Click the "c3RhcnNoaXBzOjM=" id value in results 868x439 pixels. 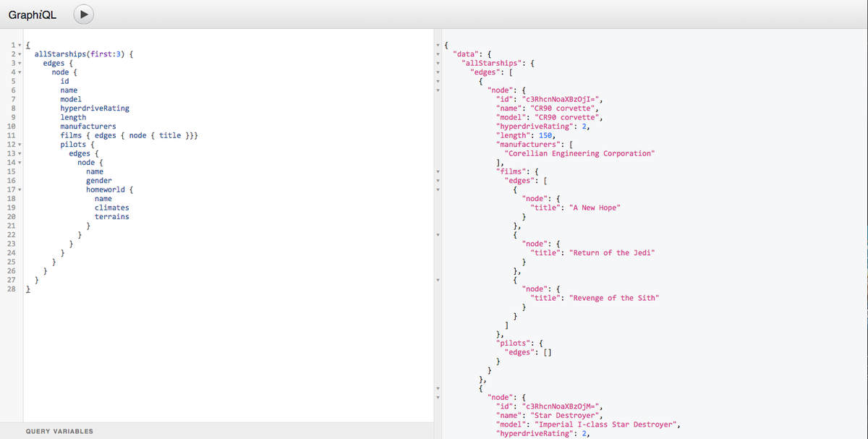pos(560,406)
